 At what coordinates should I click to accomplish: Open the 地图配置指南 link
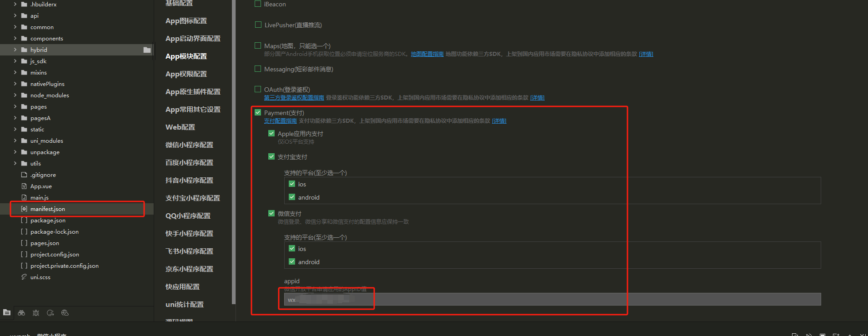coord(427,54)
